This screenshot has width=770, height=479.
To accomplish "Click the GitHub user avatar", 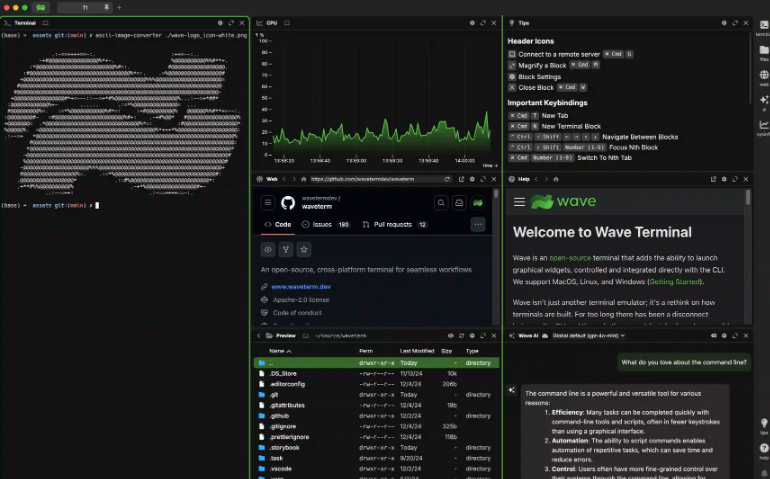I will (477, 203).
